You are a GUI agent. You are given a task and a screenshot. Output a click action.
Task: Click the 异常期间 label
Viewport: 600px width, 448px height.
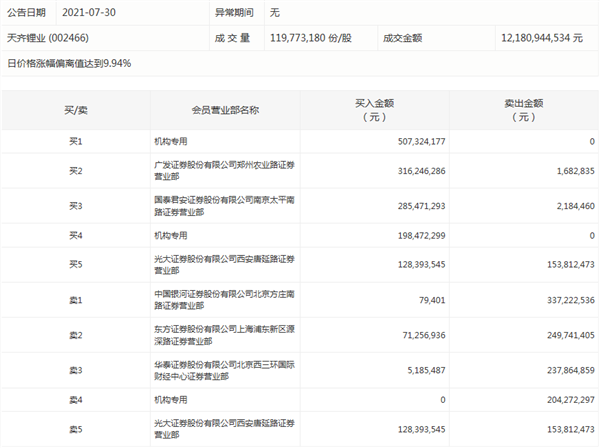234,13
